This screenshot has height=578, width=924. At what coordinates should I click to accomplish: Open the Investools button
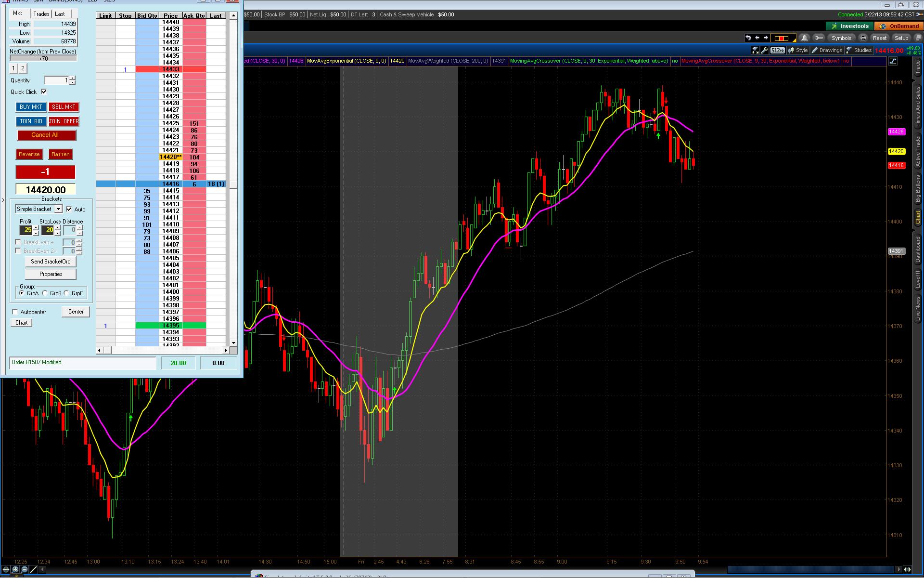click(849, 26)
